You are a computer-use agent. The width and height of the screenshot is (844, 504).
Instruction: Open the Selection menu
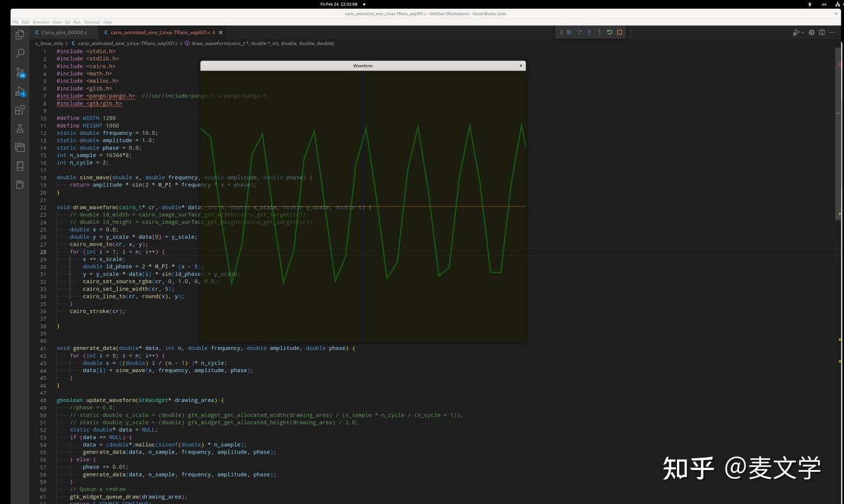41,22
